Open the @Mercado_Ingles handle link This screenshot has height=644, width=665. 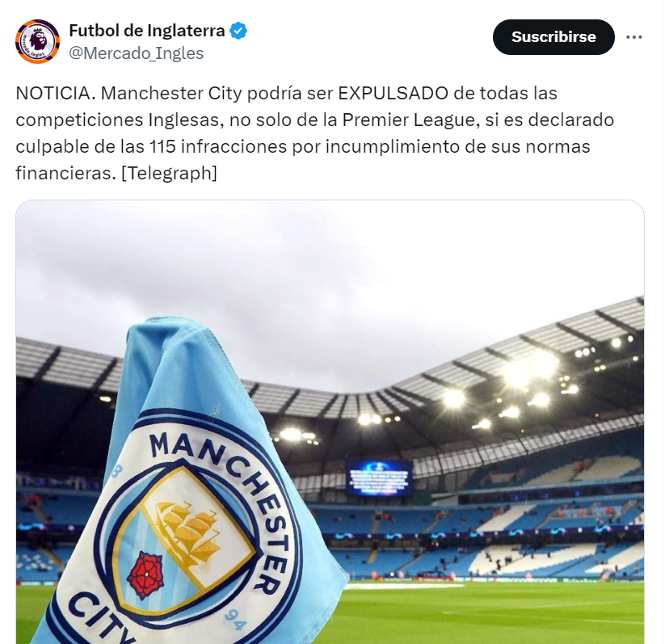coord(136,53)
